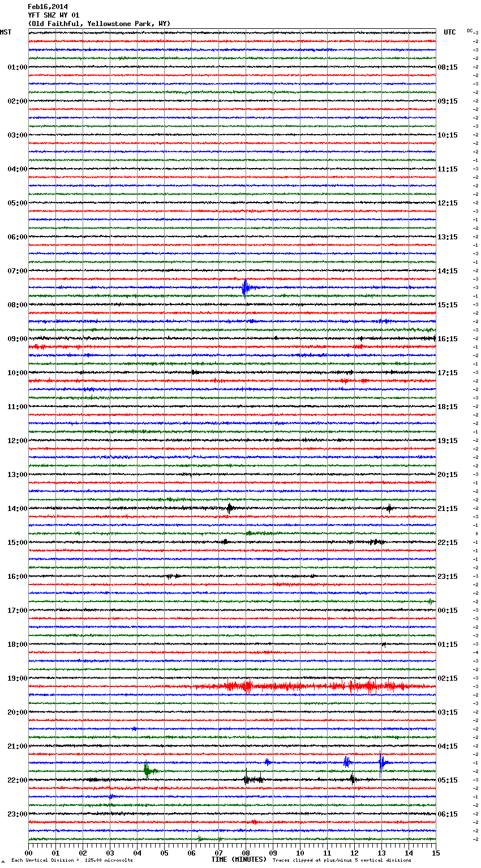
Task: Click the 09:15 UTC time label
Action: [x=448, y=101]
